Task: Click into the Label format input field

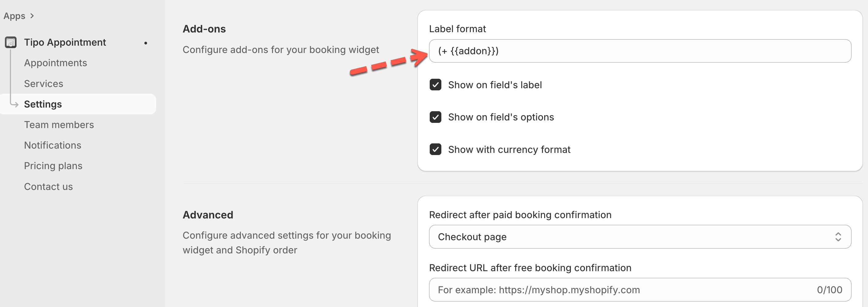Action: pos(639,51)
